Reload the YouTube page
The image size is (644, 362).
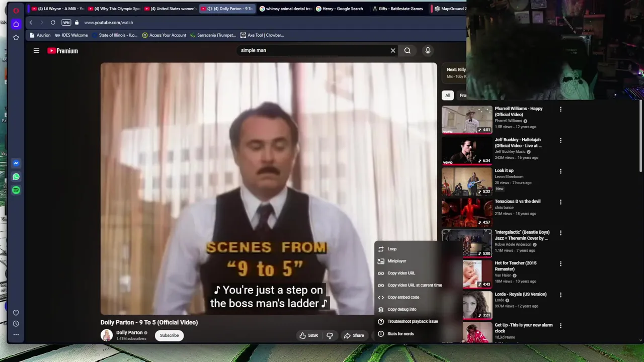pyautogui.click(x=53, y=22)
